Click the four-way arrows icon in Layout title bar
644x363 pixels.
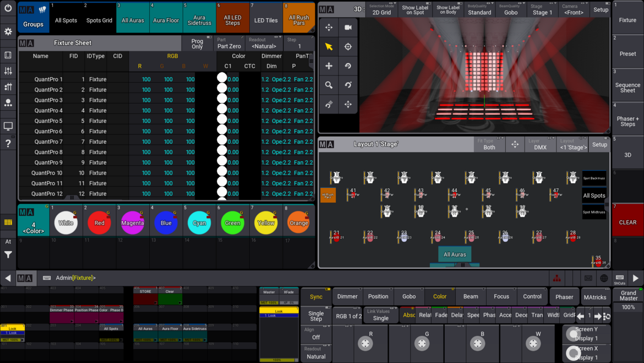[515, 144]
